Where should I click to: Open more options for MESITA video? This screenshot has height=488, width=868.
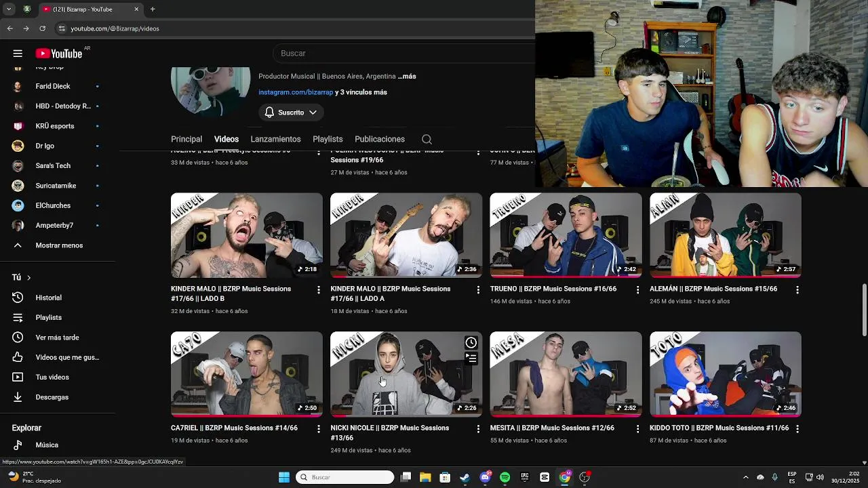point(637,429)
